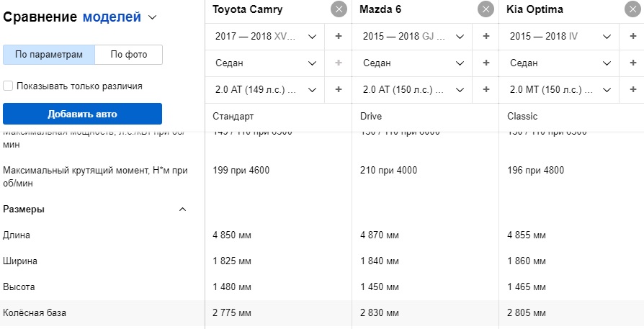The width and height of the screenshot is (644, 329).
Task: Remove Kia Optima from comparison
Action: click(632, 9)
